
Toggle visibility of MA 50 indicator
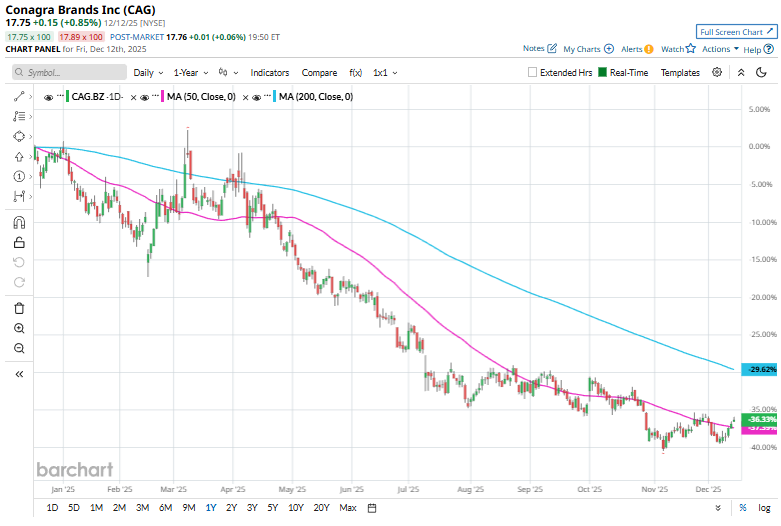(x=144, y=98)
